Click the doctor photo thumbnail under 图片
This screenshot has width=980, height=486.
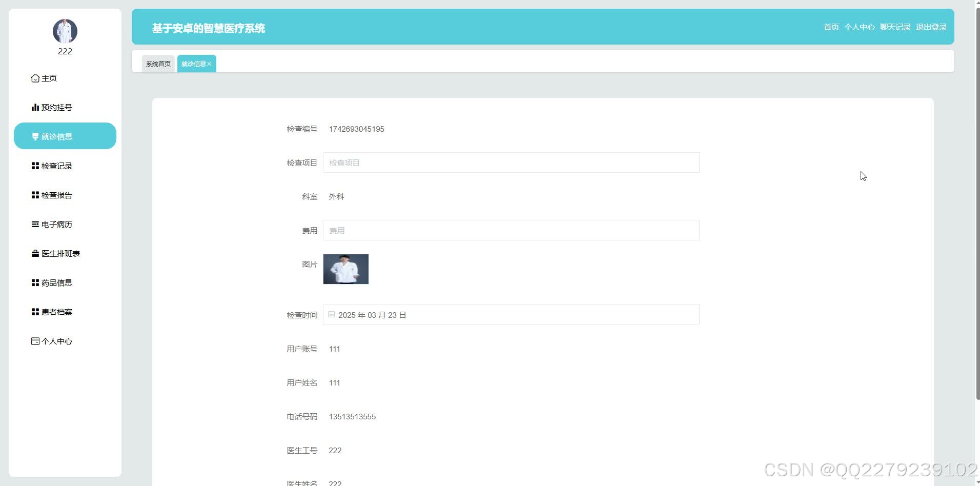(345, 269)
